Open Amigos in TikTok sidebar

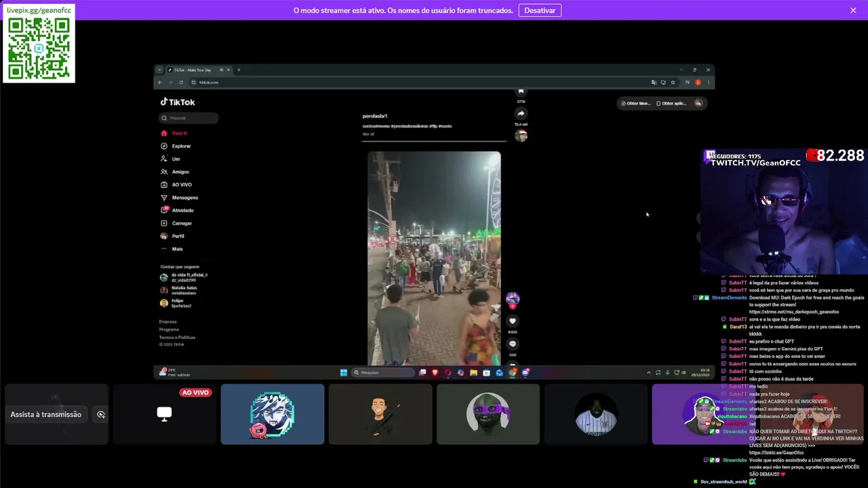pyautogui.click(x=175, y=172)
